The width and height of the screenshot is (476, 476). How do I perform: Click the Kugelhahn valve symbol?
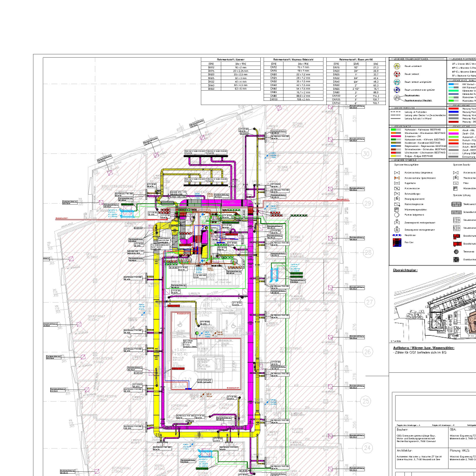[x=397, y=183]
